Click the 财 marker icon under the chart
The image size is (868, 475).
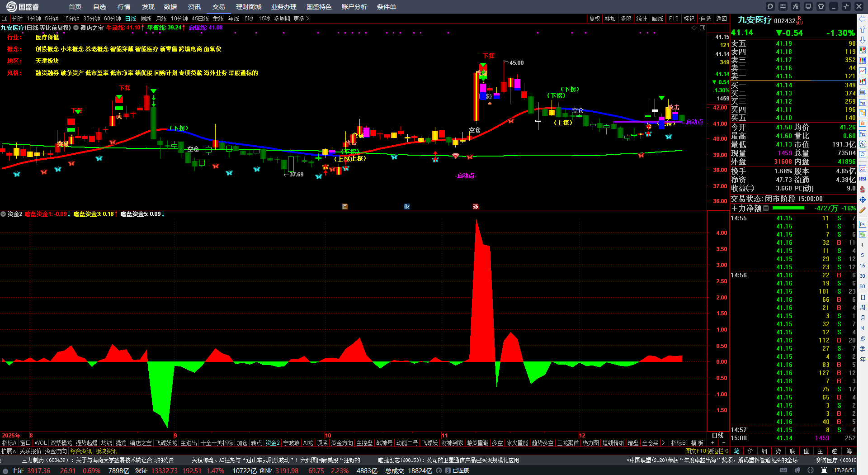click(x=407, y=206)
